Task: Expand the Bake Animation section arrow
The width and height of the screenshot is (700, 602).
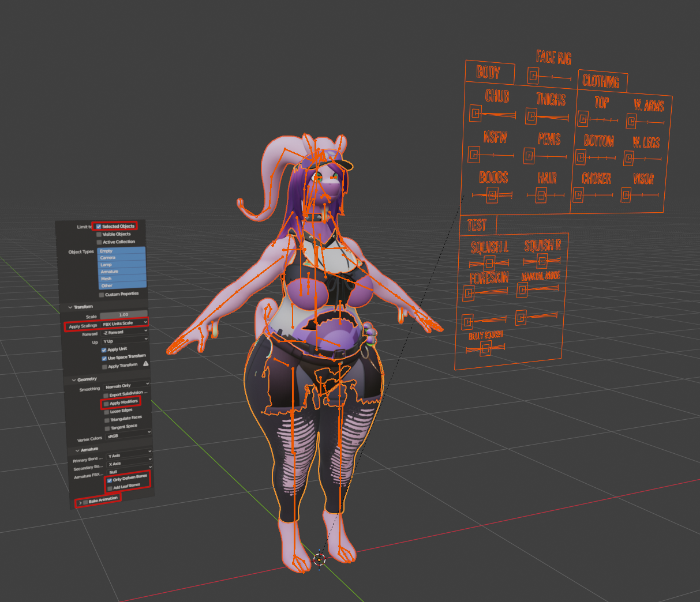Action: tap(80, 503)
